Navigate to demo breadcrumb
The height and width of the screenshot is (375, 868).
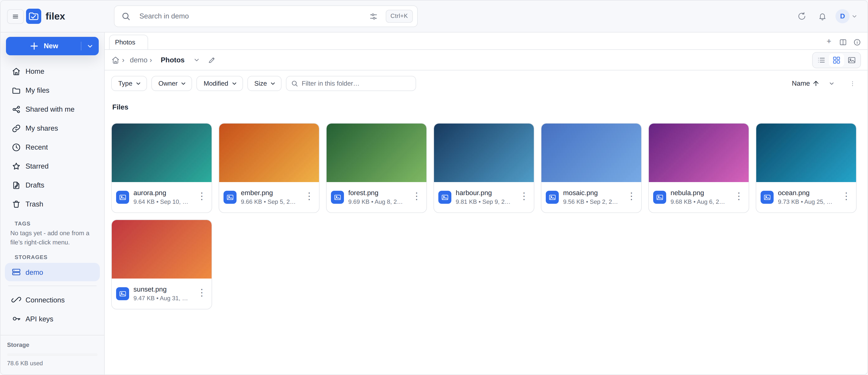coord(139,60)
